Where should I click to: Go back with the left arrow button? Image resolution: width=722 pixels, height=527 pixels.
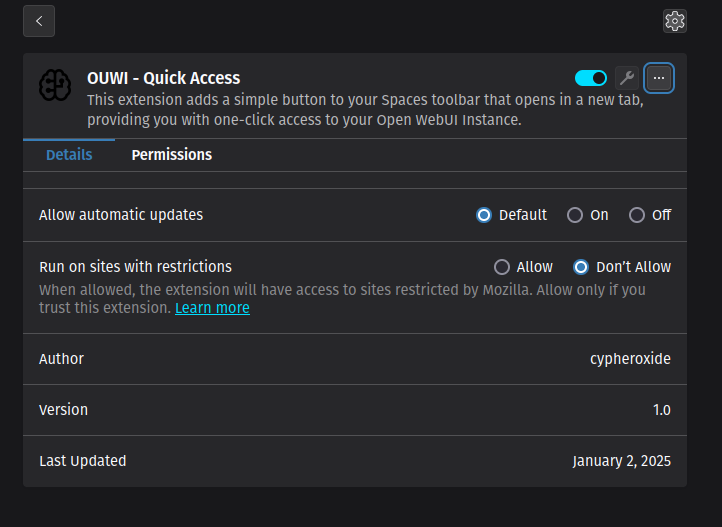(x=39, y=21)
